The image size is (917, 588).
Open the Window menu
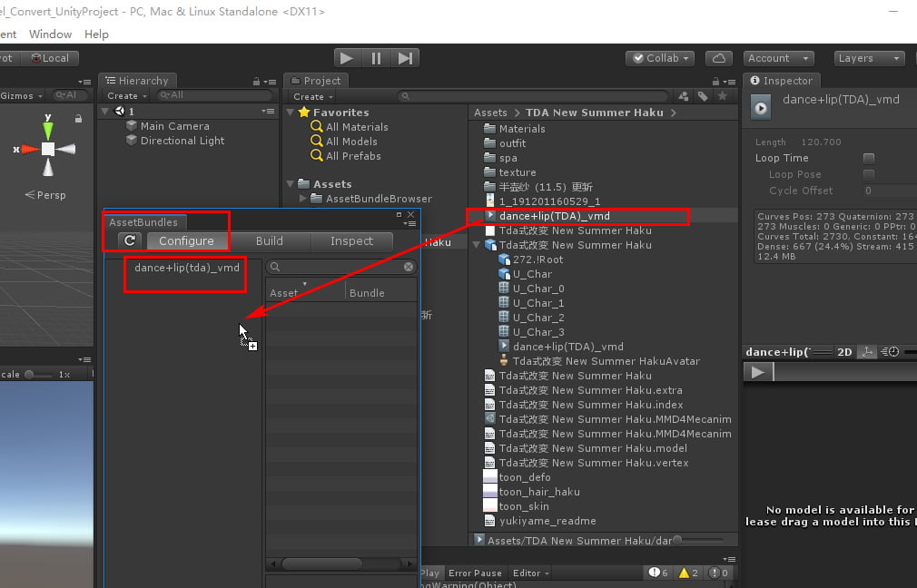tap(50, 34)
